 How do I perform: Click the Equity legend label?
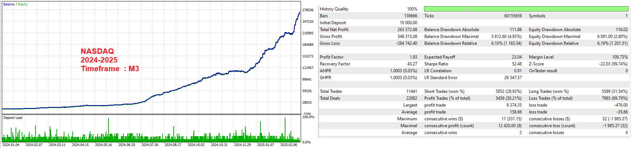click(23, 4)
